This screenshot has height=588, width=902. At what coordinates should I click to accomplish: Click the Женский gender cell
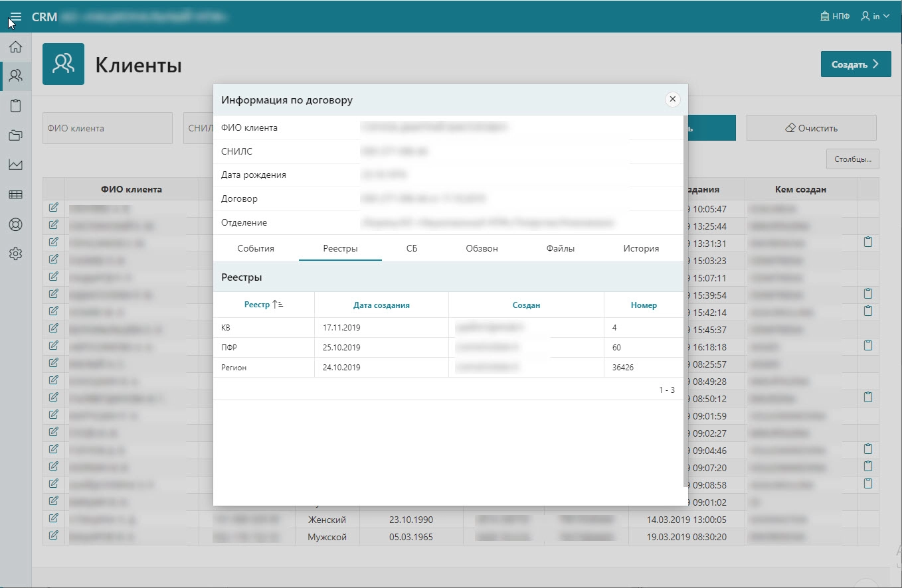pos(327,520)
